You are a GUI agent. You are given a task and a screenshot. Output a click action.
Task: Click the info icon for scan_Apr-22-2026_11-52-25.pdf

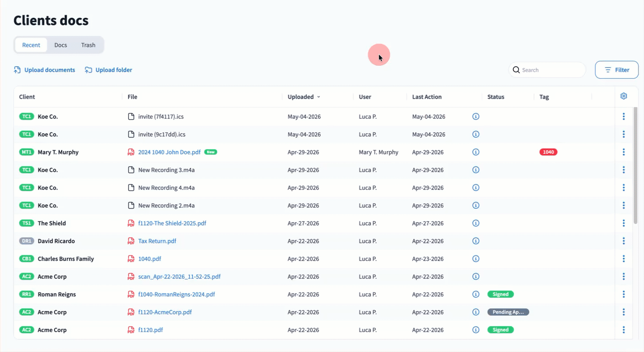point(475,276)
